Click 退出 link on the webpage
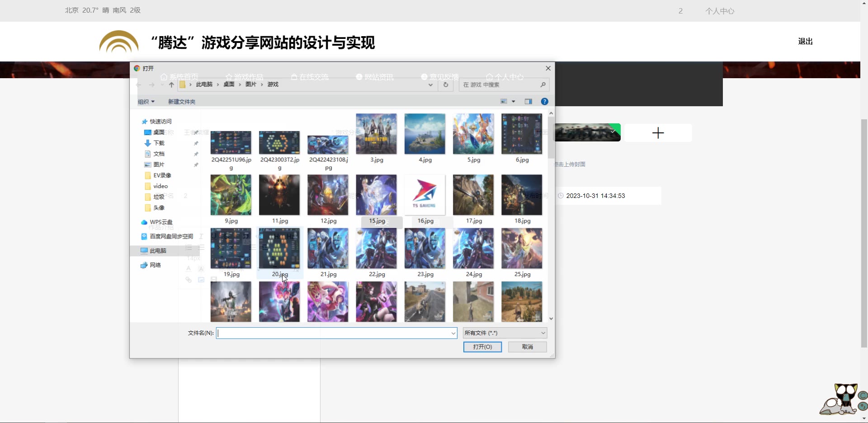This screenshot has height=423, width=868. click(x=805, y=42)
